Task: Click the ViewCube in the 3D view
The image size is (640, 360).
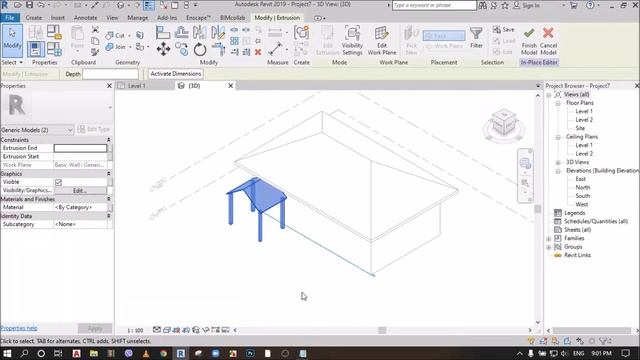Action: coord(503,123)
